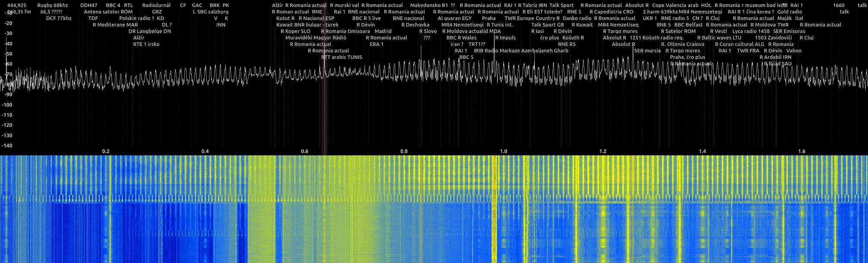Click the 'R Roman actual' label
868x263 pixels.
290,12
